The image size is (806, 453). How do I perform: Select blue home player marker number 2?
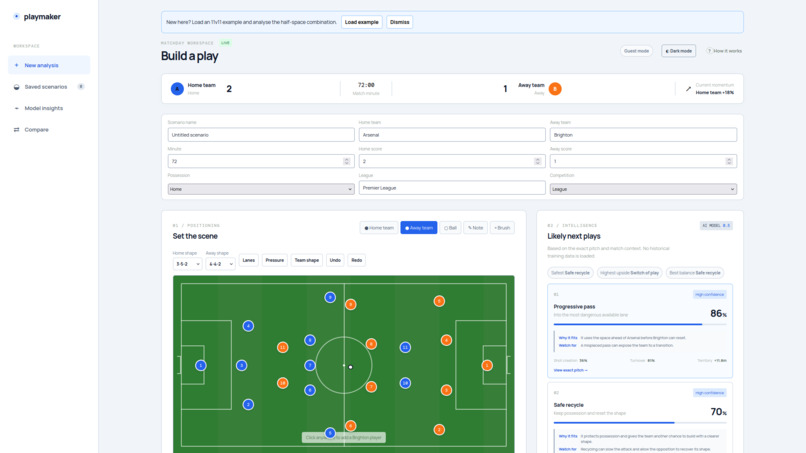pyautogui.click(x=248, y=405)
